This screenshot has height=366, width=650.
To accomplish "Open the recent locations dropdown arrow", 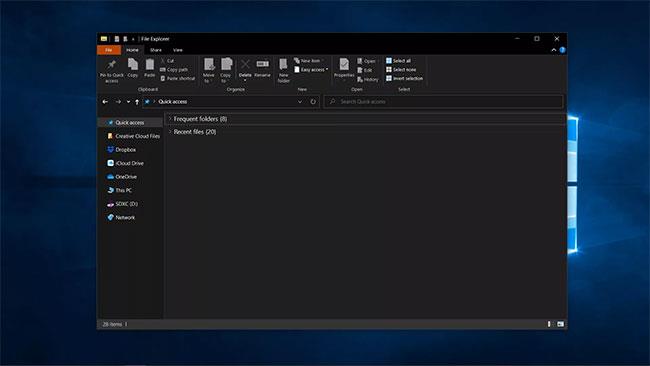I will 128,102.
